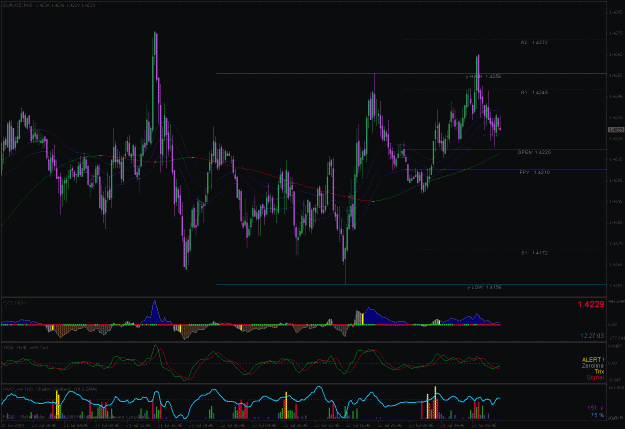Click the TRIX indicator window label

click(26, 348)
